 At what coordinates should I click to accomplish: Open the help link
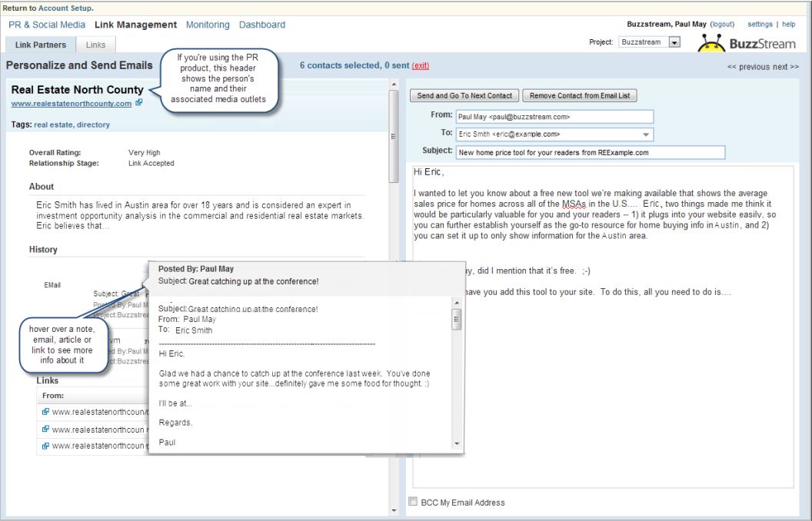[789, 25]
